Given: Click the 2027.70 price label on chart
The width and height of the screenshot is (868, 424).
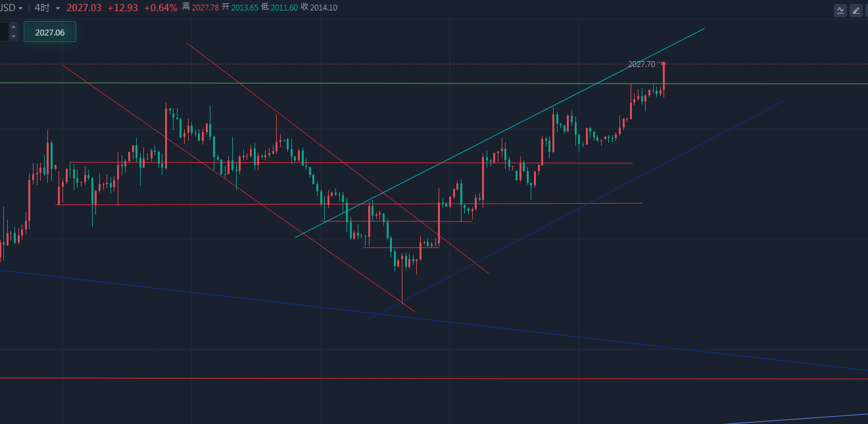Looking at the screenshot, I should coord(642,64).
